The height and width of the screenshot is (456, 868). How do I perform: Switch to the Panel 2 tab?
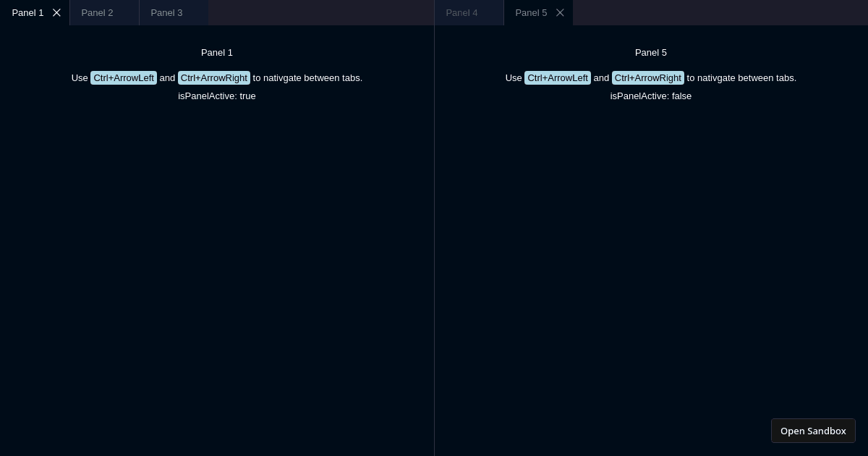tap(98, 13)
